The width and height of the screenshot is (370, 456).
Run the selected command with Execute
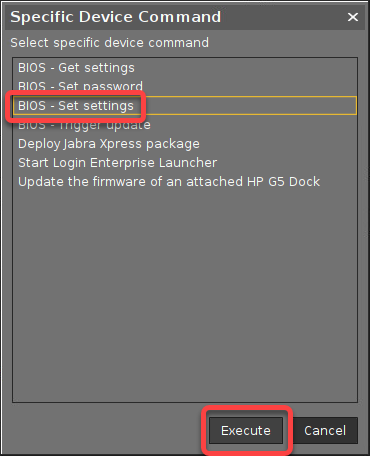click(x=246, y=430)
